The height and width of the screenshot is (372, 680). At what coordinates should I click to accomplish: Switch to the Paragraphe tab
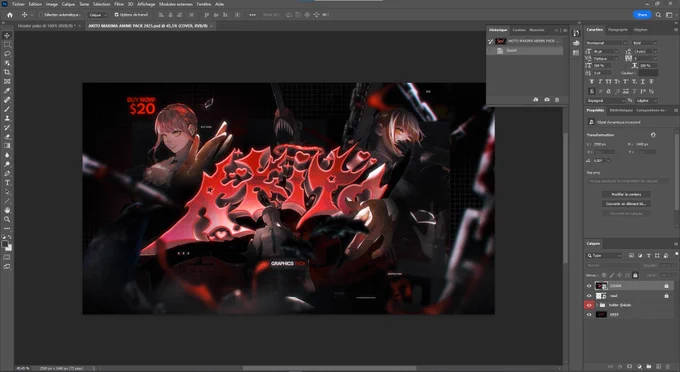pos(618,29)
